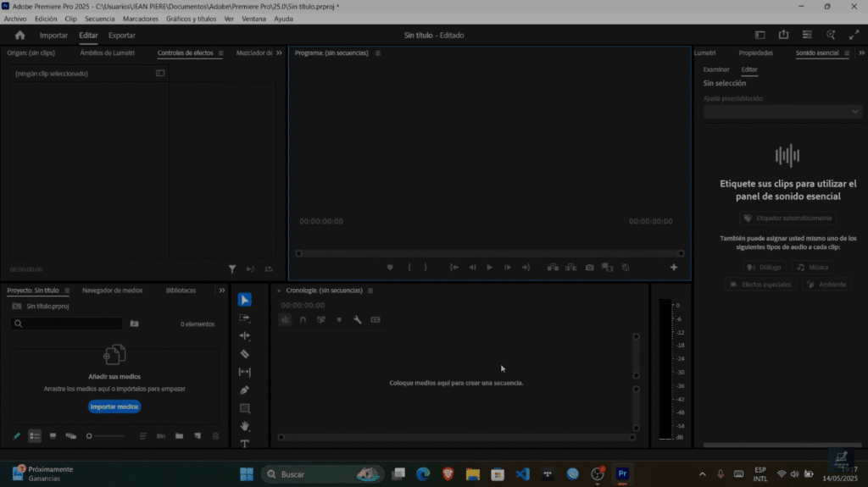Click Mark Out bracket in Program monitor
This screenshot has height=487, width=868.
coord(426,268)
